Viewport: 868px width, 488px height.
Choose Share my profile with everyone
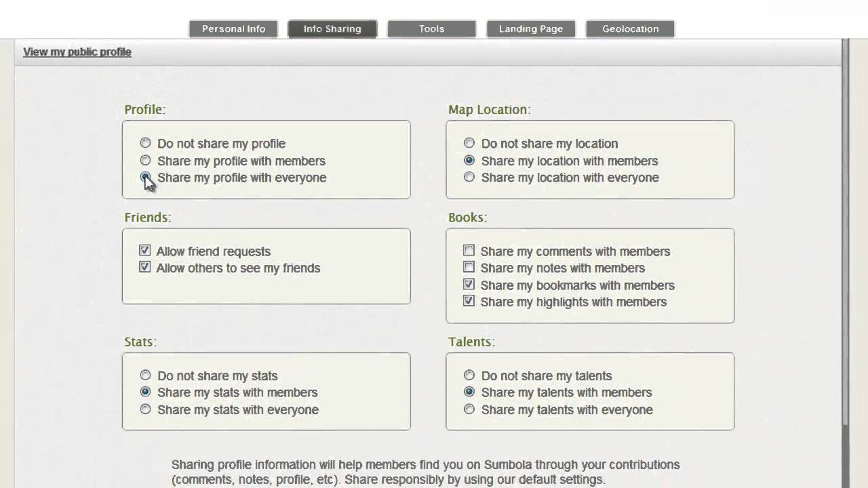(x=145, y=177)
